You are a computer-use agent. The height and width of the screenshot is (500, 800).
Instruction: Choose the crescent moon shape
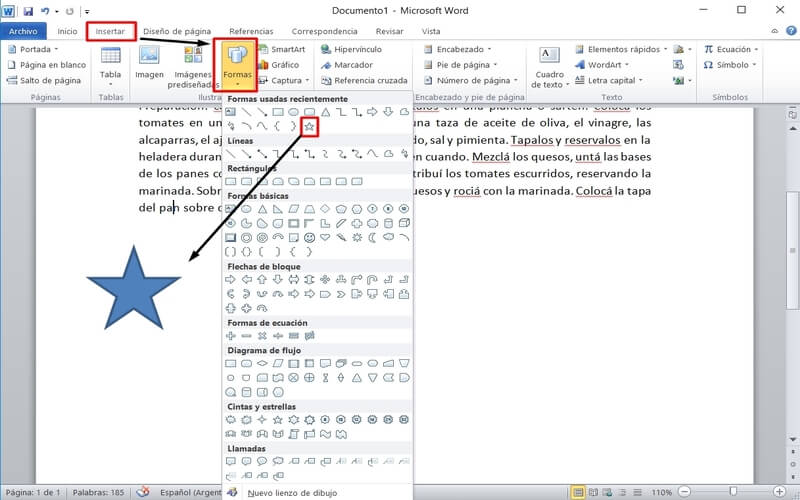pyautogui.click(x=372, y=238)
